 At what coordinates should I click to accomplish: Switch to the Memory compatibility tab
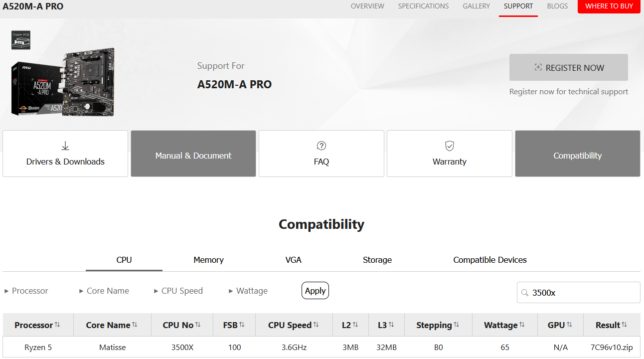[208, 260]
